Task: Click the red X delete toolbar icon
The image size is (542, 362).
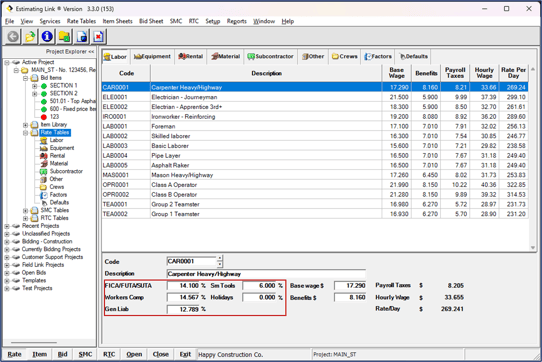Action: 99,36
